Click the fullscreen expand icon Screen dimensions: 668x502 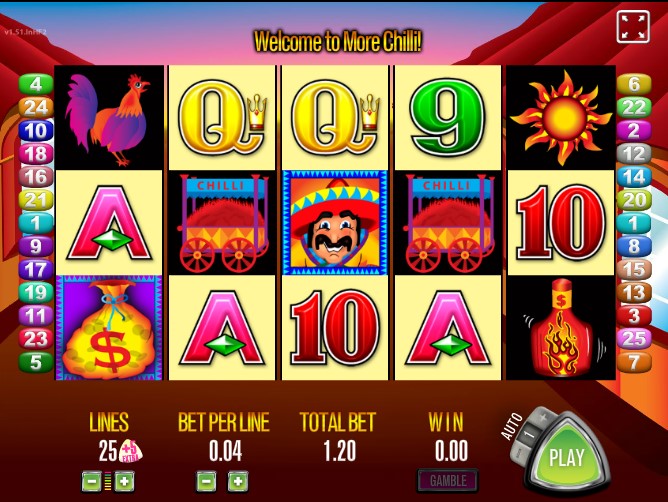click(633, 27)
